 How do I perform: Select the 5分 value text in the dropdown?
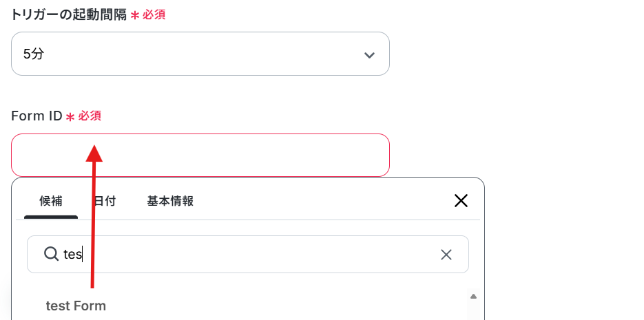coord(33,54)
